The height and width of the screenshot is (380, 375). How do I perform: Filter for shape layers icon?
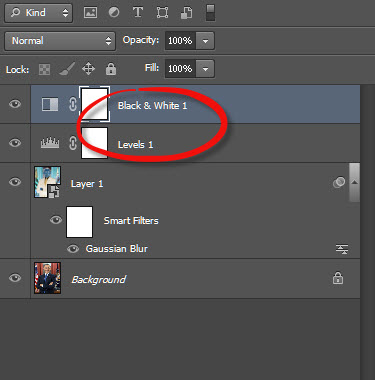click(x=162, y=13)
